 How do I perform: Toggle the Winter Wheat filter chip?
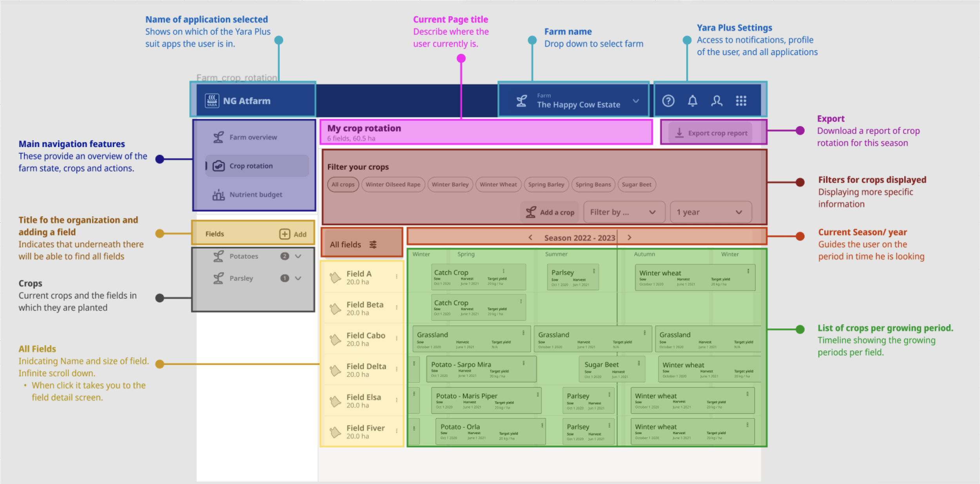pyautogui.click(x=498, y=185)
